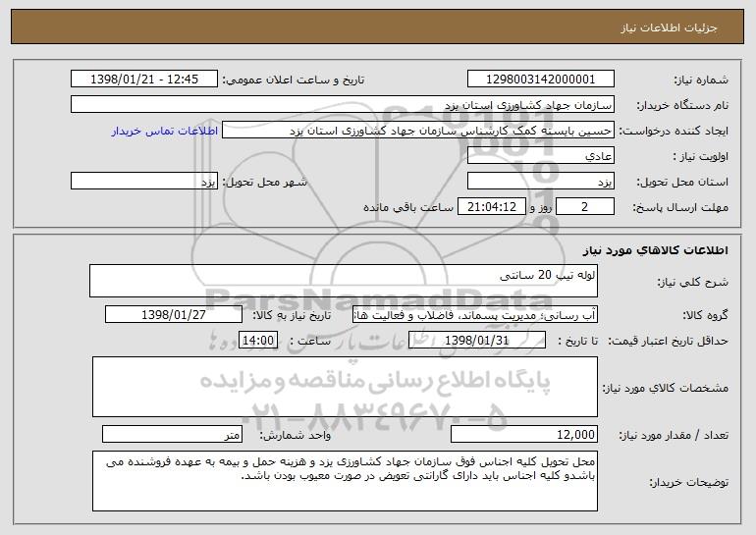This screenshot has height=535, width=756.
Task: Click the label تاریخ نیاز به کالا
Action: 292,315
